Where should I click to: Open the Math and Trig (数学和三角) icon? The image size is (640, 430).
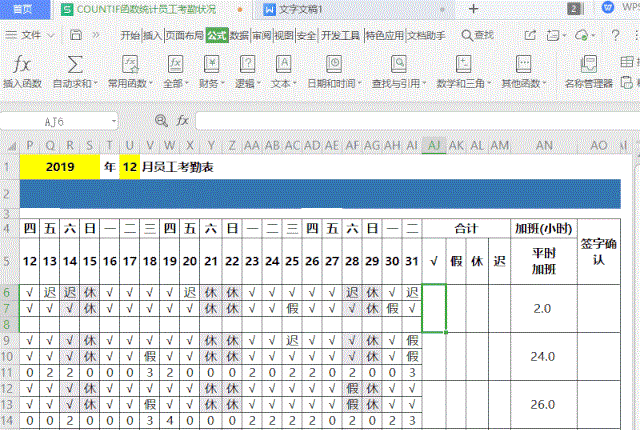click(463, 64)
